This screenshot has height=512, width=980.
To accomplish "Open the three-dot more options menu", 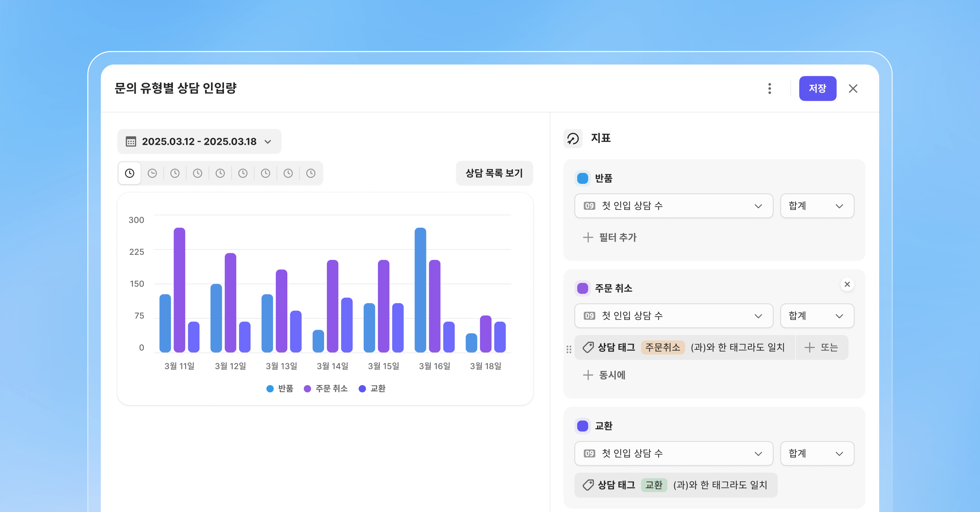I will coord(769,88).
